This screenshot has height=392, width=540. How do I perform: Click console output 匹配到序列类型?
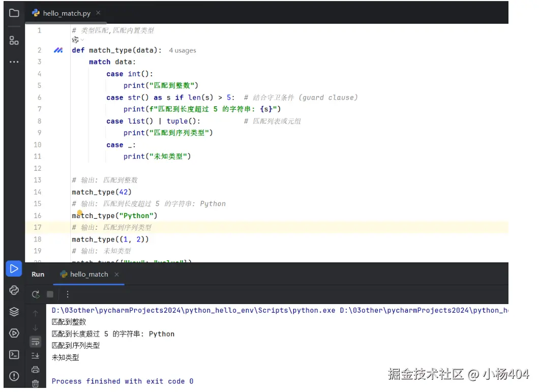pos(76,346)
